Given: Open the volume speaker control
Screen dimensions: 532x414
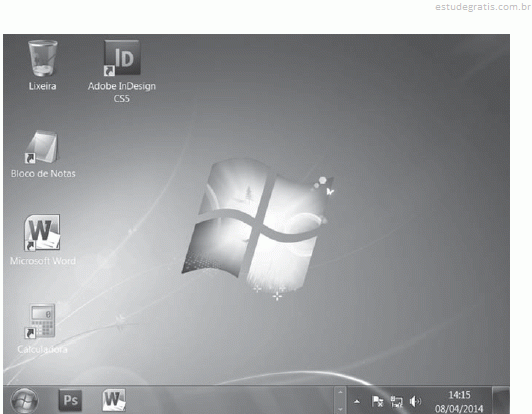Looking at the screenshot, I should pos(415,402).
